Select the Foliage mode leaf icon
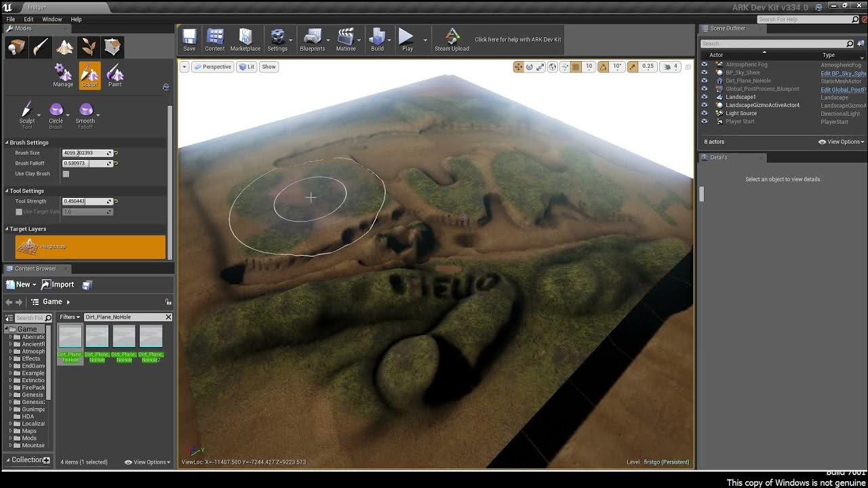This screenshot has width=868, height=488. click(88, 47)
